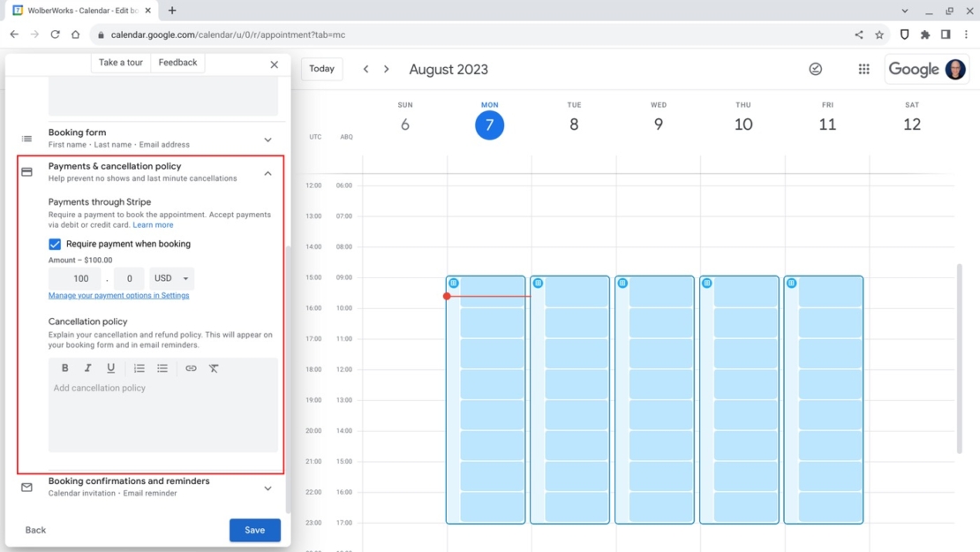Open Manage your payment options in Settings
Screen dimensions: 980x552
point(118,294)
